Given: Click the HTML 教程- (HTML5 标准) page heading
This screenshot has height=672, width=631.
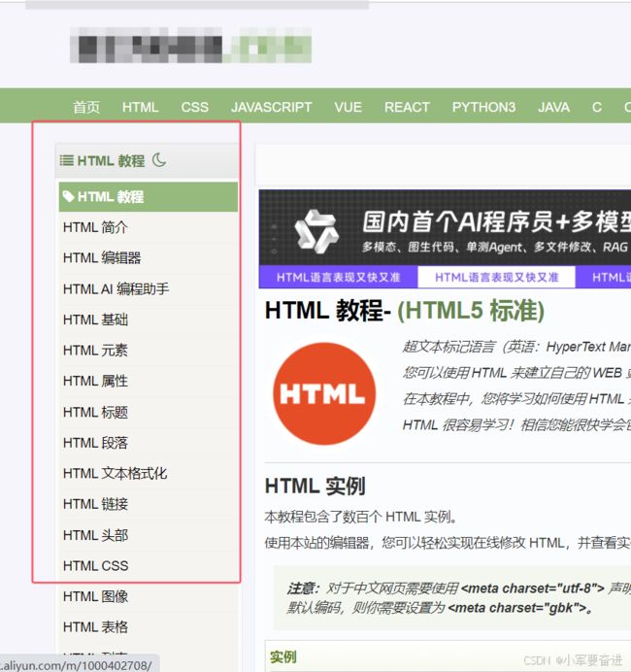Looking at the screenshot, I should (x=405, y=311).
